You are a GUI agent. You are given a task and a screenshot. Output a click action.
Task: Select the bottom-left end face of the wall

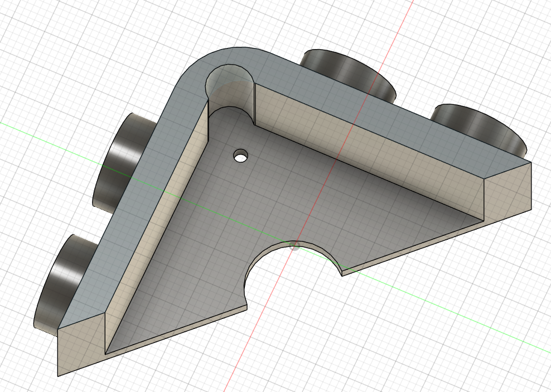click(x=81, y=345)
